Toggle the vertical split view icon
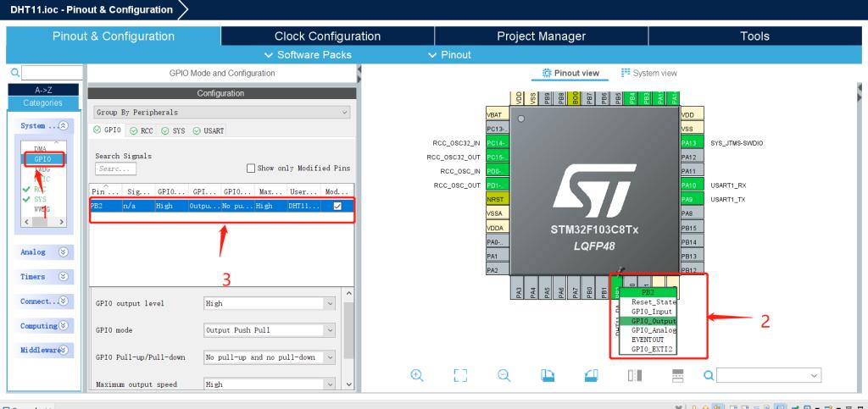 point(634,375)
